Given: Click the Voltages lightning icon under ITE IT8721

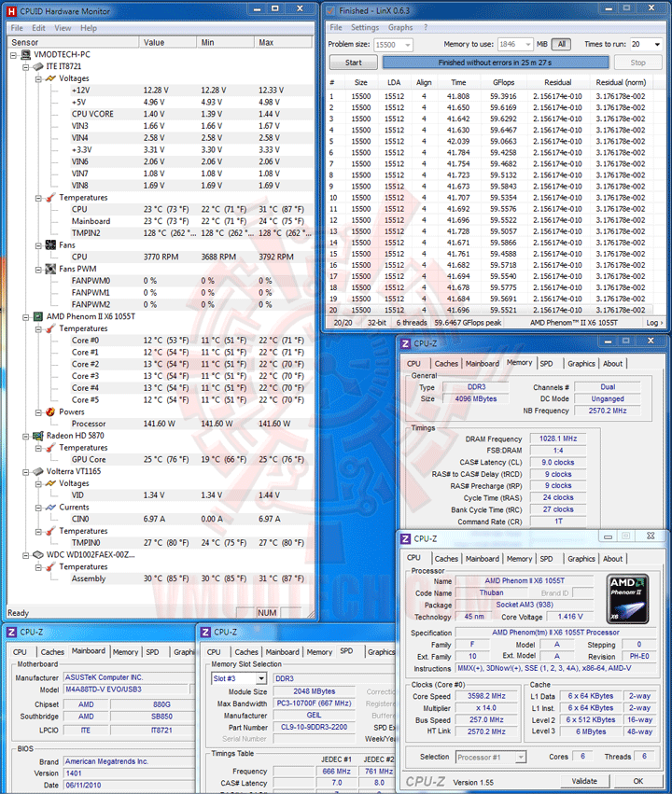Looking at the screenshot, I should pos(50,78).
